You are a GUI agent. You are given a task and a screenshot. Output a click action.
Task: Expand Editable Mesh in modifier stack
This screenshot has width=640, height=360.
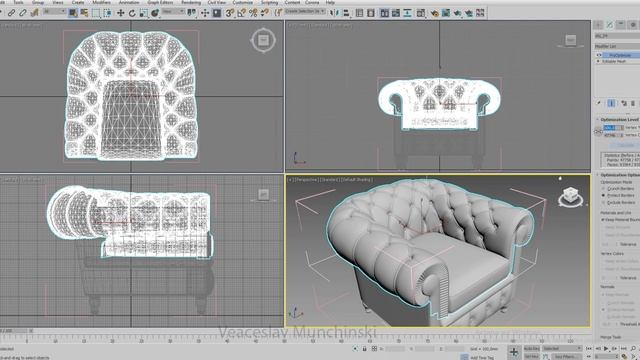click(598, 61)
